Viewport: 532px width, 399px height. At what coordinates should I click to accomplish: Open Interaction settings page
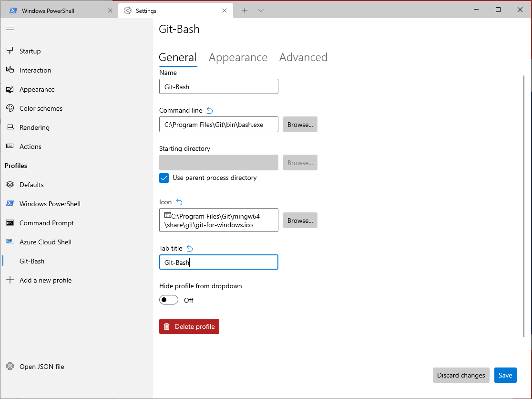pos(76,70)
